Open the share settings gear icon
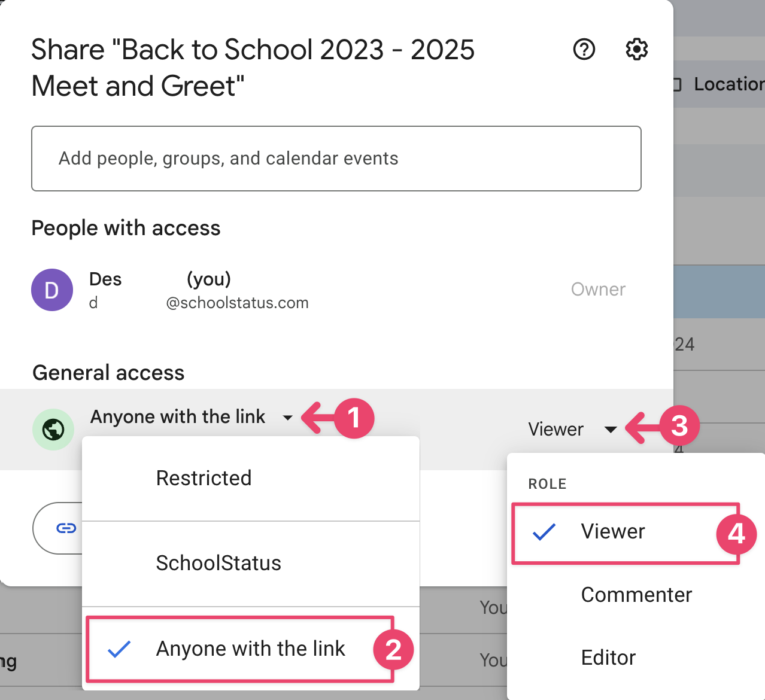Screen dimensions: 765x700 coord(636,49)
